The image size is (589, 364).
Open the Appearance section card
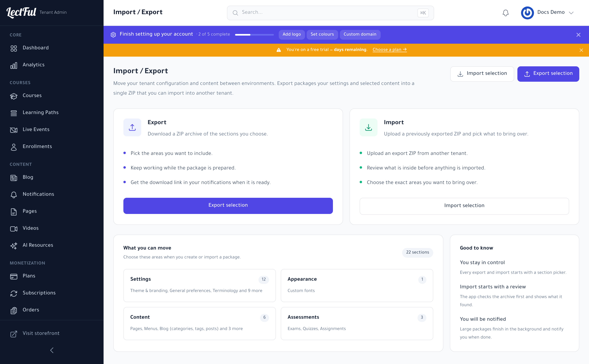tap(357, 285)
